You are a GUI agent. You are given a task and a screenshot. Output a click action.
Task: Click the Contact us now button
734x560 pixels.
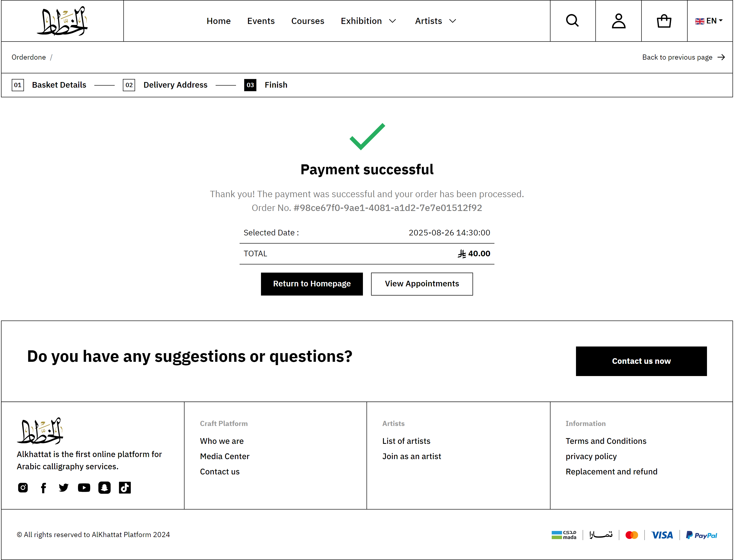click(641, 361)
